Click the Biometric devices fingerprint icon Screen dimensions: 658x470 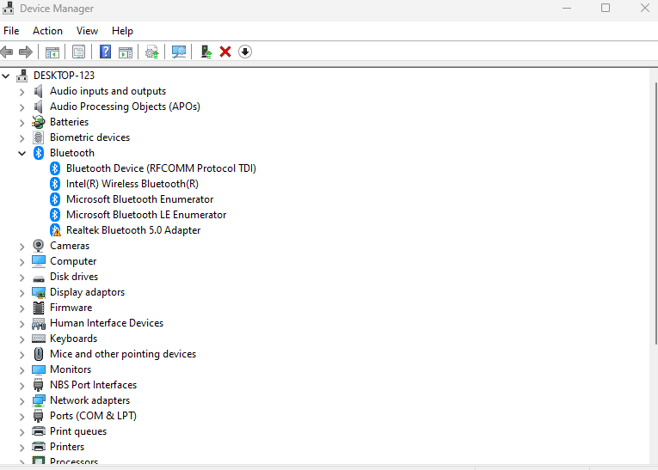tap(39, 138)
